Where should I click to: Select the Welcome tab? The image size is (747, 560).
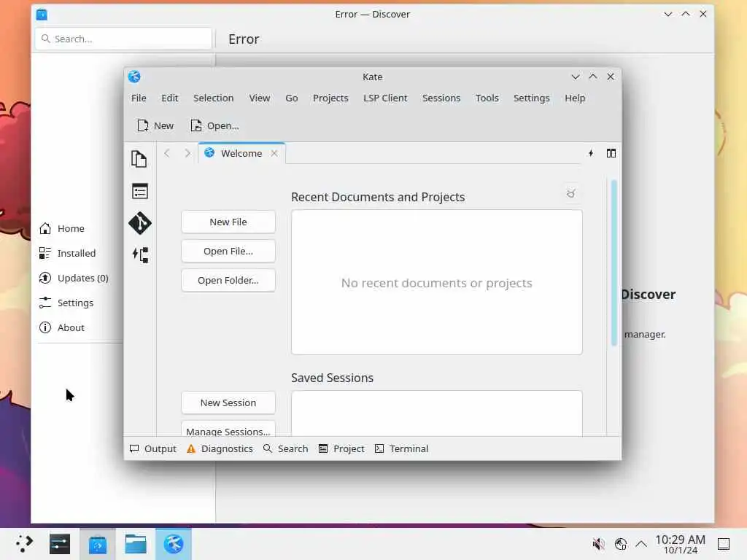(x=241, y=153)
